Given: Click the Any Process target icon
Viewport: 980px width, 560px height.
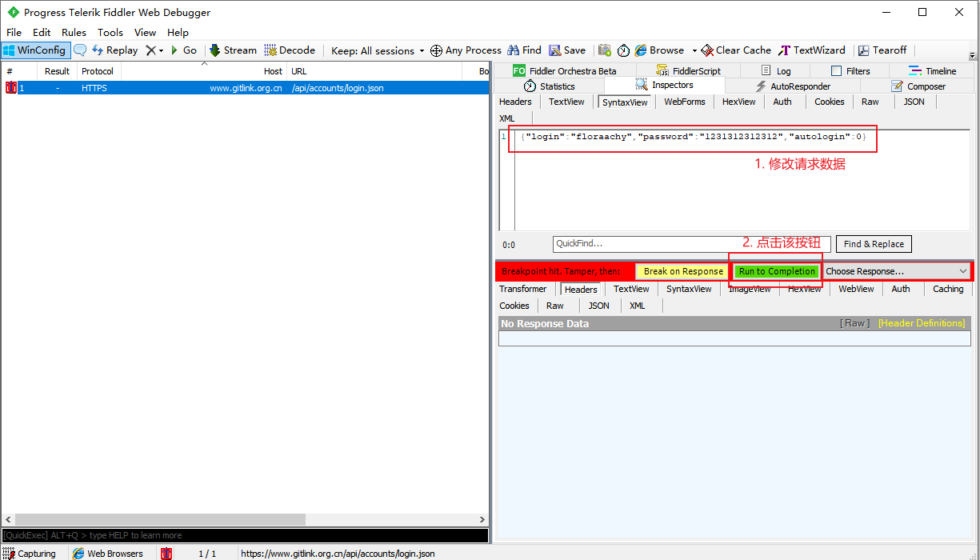Looking at the screenshot, I should [466, 50].
